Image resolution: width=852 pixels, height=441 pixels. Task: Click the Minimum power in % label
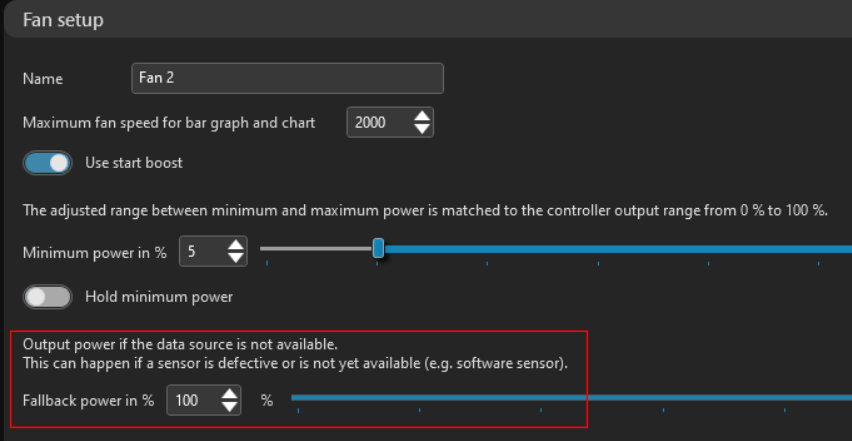click(95, 253)
